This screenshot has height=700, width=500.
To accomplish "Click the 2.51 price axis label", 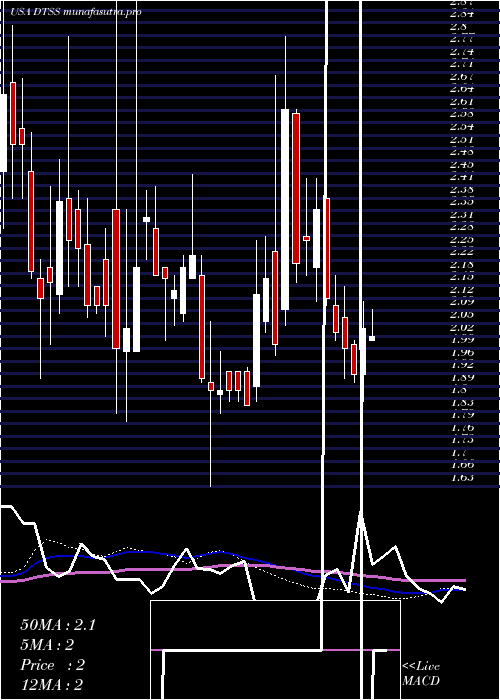I will tap(462, 139).
